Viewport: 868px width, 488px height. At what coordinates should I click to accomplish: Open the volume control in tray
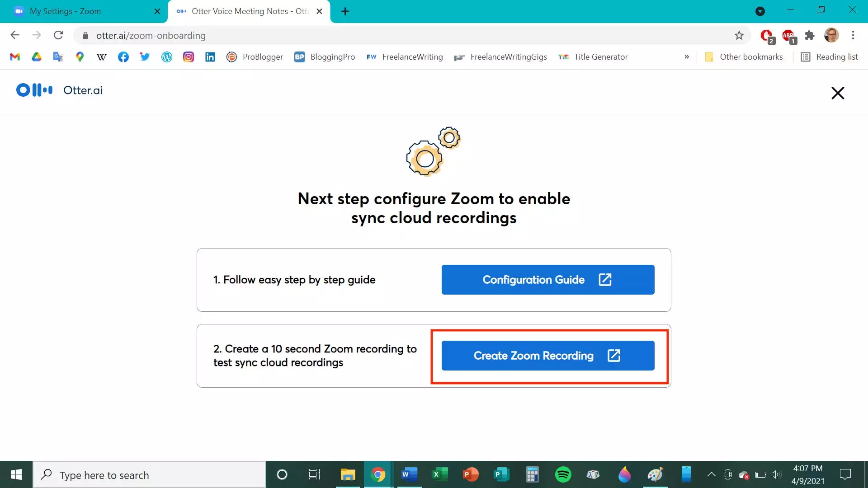click(776, 474)
